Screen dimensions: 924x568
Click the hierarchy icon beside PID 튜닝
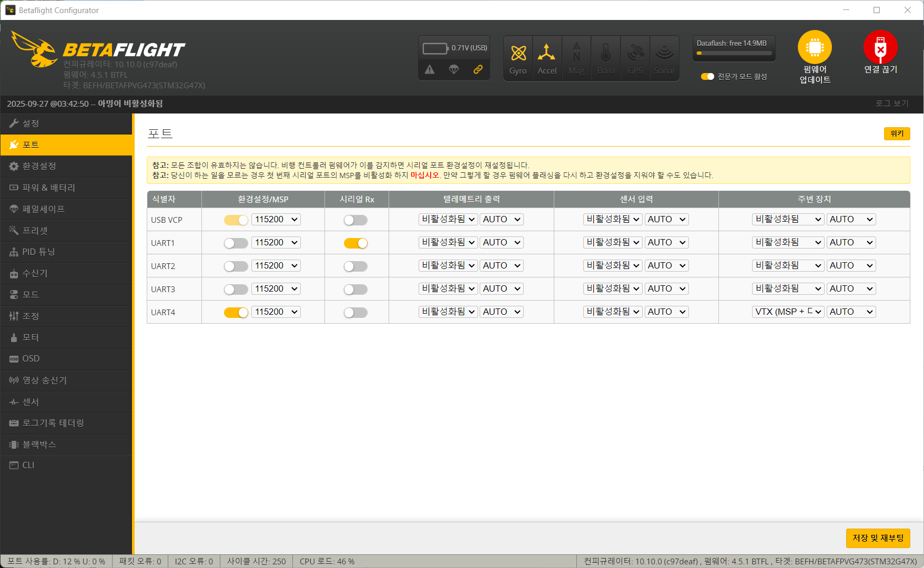coord(14,252)
